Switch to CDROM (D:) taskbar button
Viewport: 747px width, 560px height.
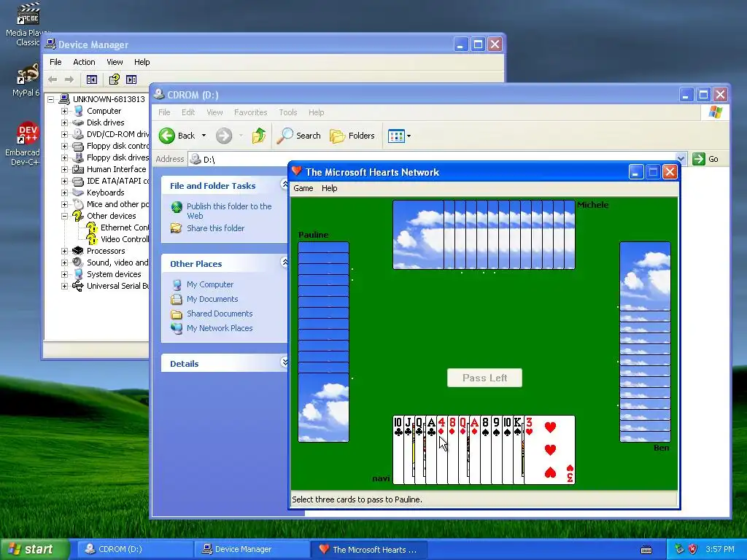click(x=134, y=549)
